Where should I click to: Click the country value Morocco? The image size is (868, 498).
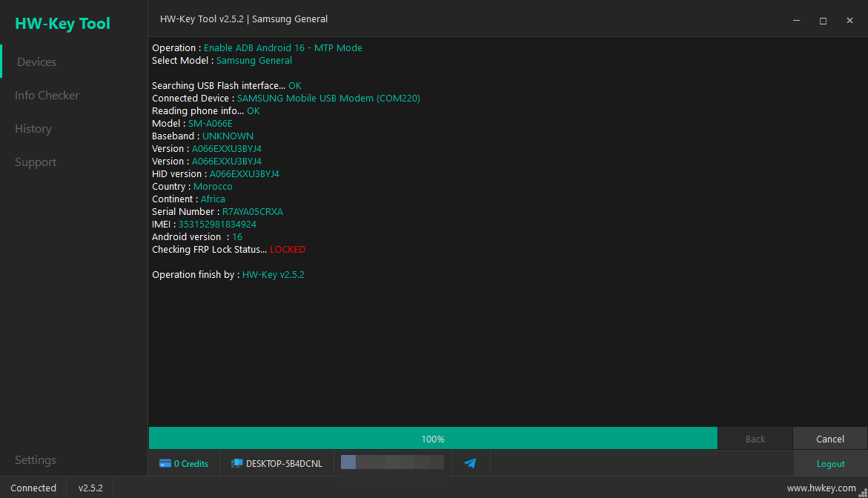[x=213, y=187]
